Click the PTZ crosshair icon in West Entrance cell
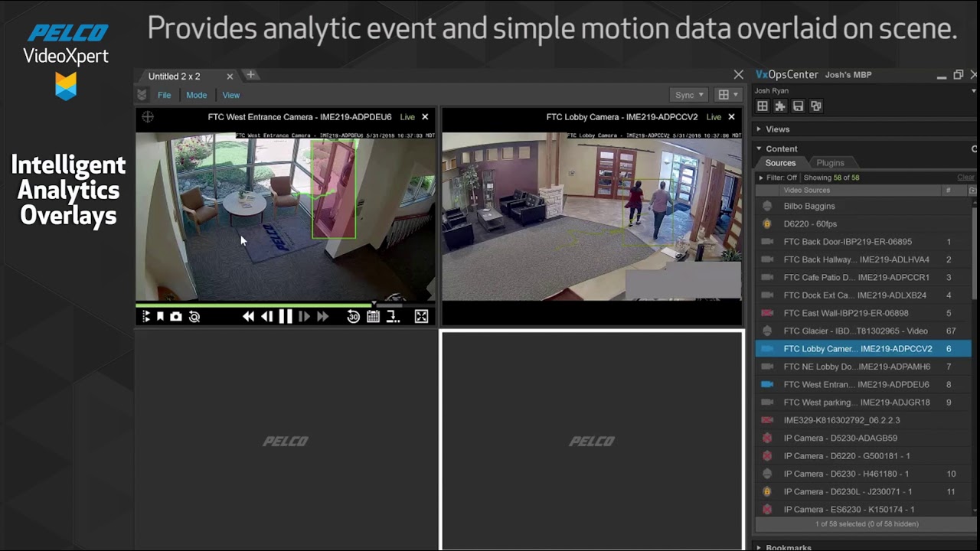The height and width of the screenshot is (551, 980). pyautogui.click(x=148, y=117)
